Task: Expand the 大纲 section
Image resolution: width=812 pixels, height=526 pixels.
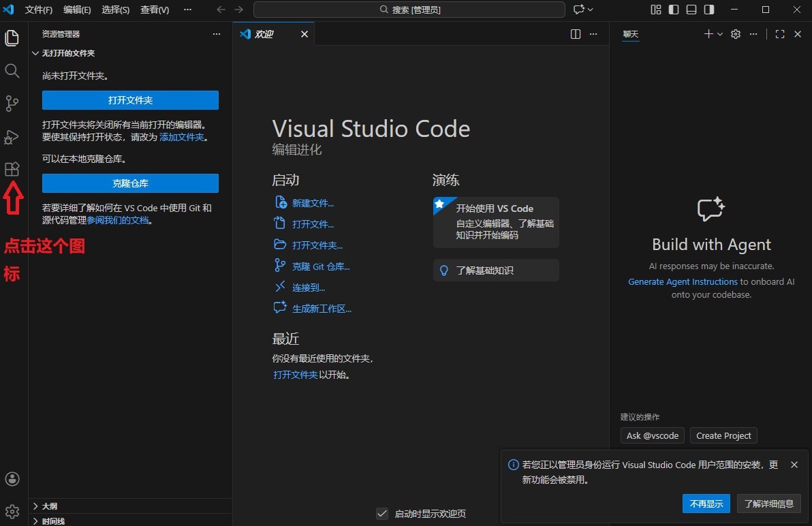Action: click(49, 506)
